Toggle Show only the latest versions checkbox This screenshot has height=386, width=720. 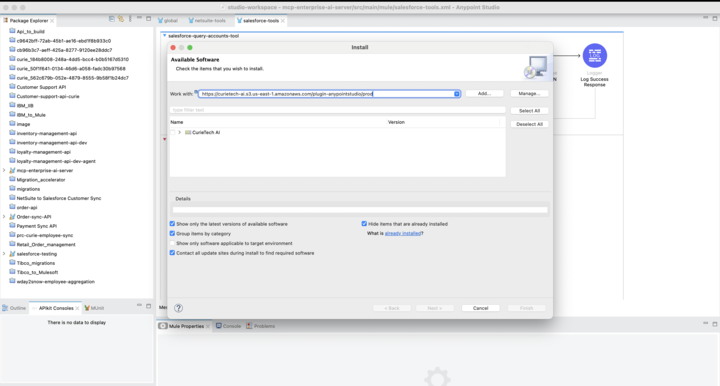(172, 224)
